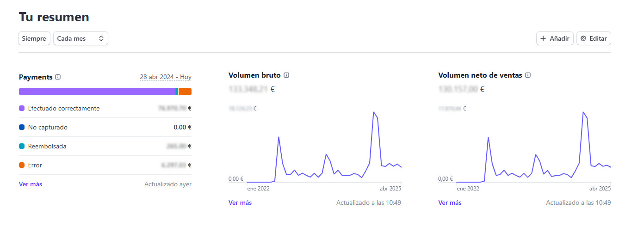Open Ver más under Payments
This screenshot has height=233, width=644.
pos(31,184)
